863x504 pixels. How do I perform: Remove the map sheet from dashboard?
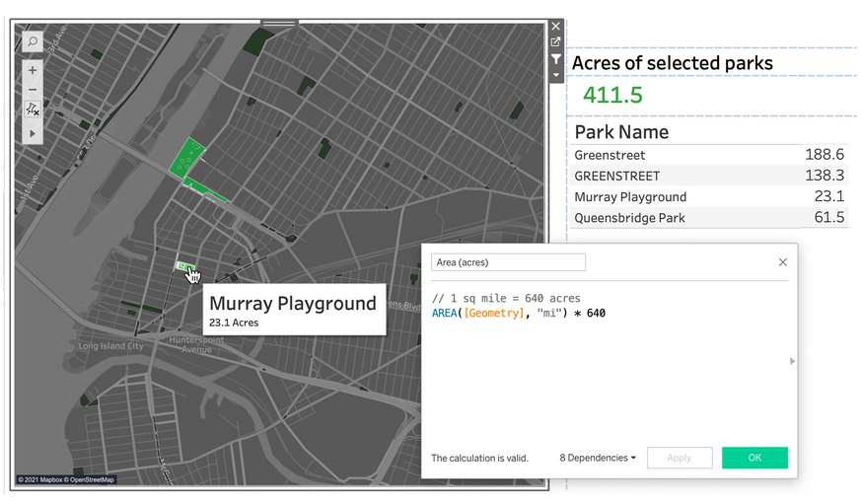pyautogui.click(x=555, y=27)
